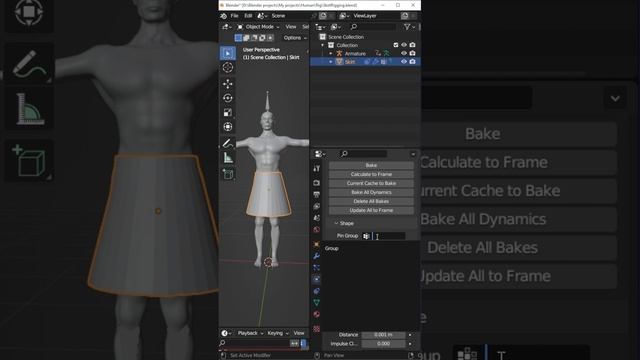Click the vertex group icon beside Pin Group

[x=366, y=236]
